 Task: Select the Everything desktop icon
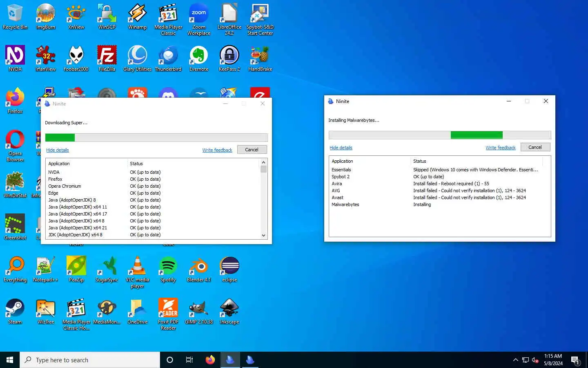coord(15,269)
